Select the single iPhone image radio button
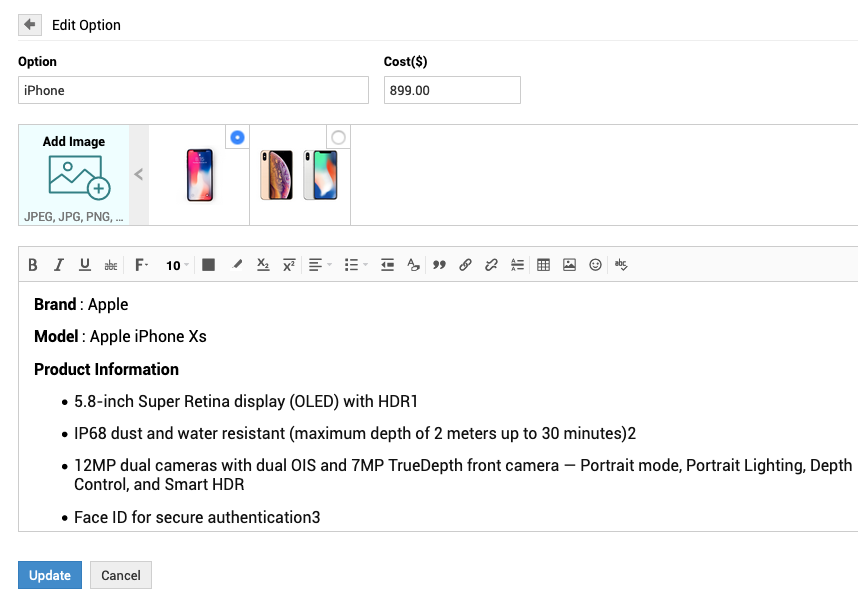The width and height of the screenshot is (858, 612). (237, 137)
